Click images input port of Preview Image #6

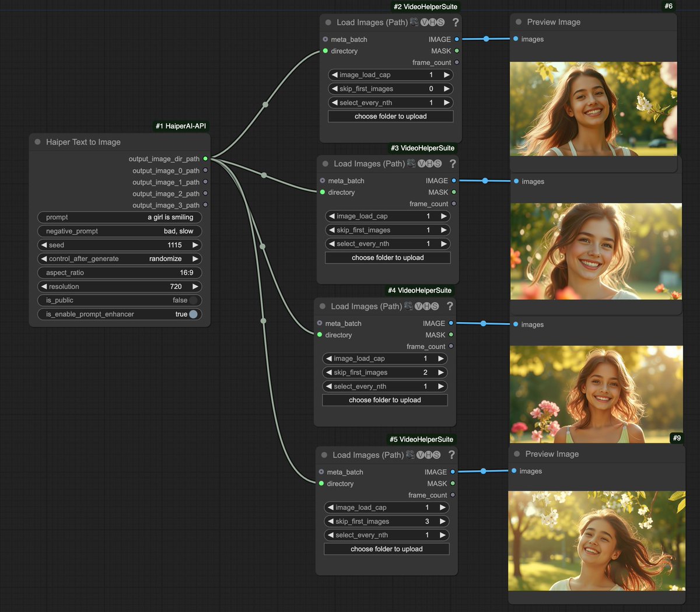tap(516, 39)
